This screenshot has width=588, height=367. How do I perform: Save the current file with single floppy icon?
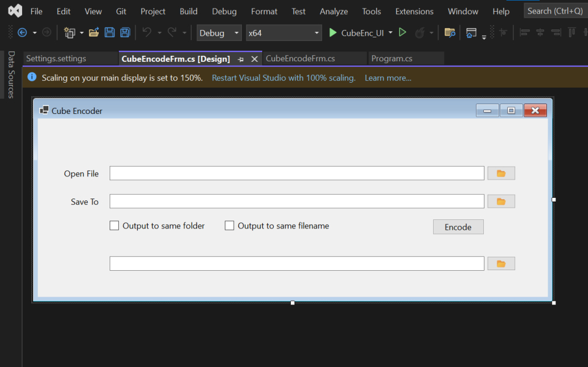(110, 32)
